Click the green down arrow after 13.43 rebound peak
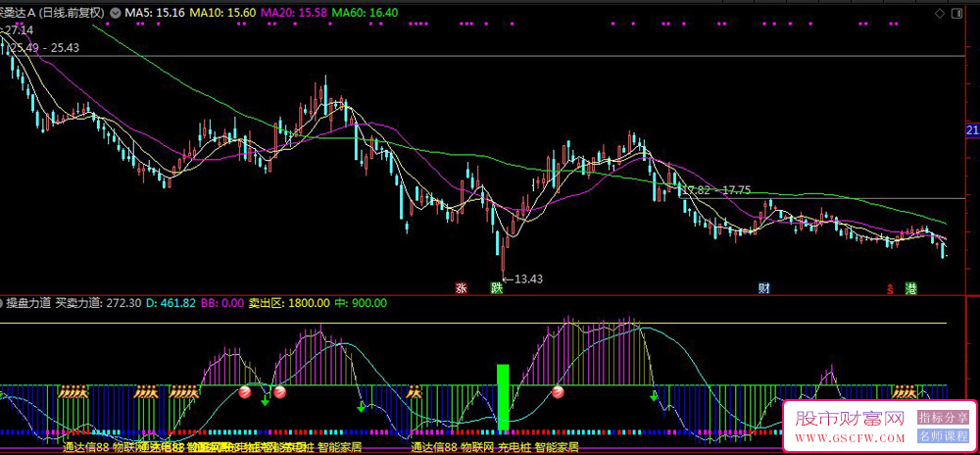The image size is (980, 455). click(x=654, y=396)
